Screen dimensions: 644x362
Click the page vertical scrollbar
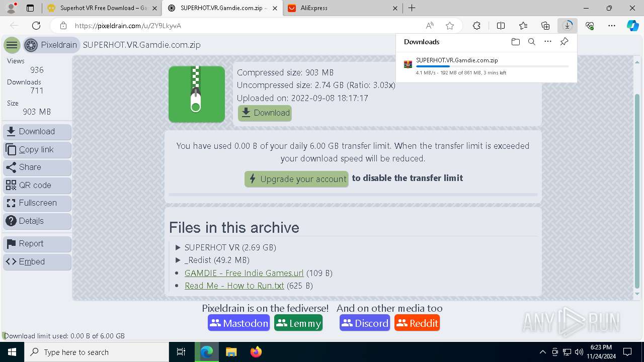pos(637,191)
